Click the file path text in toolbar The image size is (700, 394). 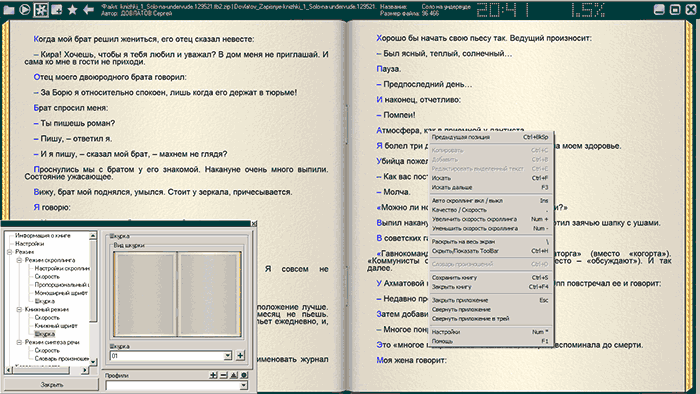point(238,7)
